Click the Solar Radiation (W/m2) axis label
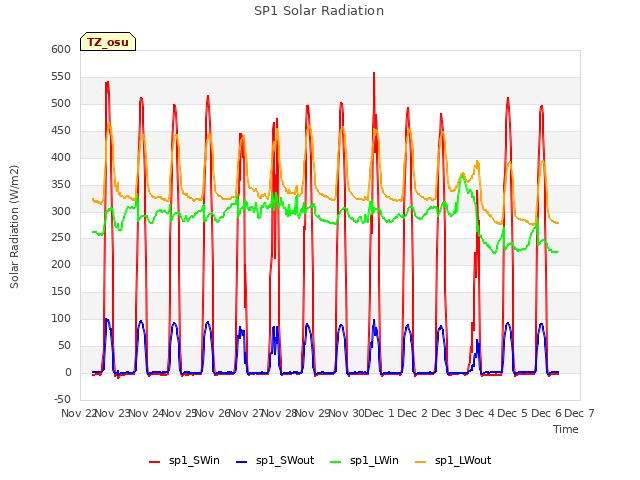640x480 pixels. click(x=14, y=227)
